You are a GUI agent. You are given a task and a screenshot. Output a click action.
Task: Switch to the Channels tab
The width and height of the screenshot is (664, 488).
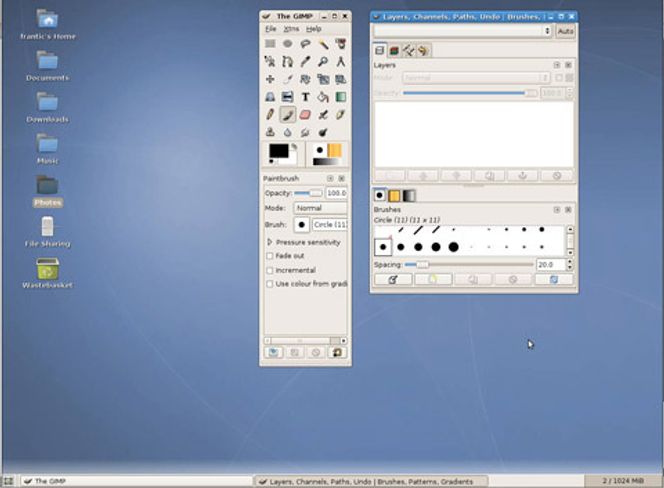pos(394,51)
